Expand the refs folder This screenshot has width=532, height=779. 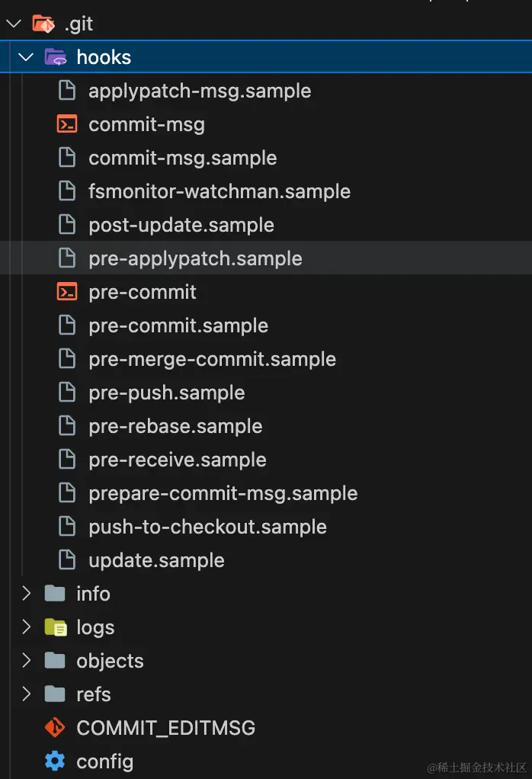[26, 694]
